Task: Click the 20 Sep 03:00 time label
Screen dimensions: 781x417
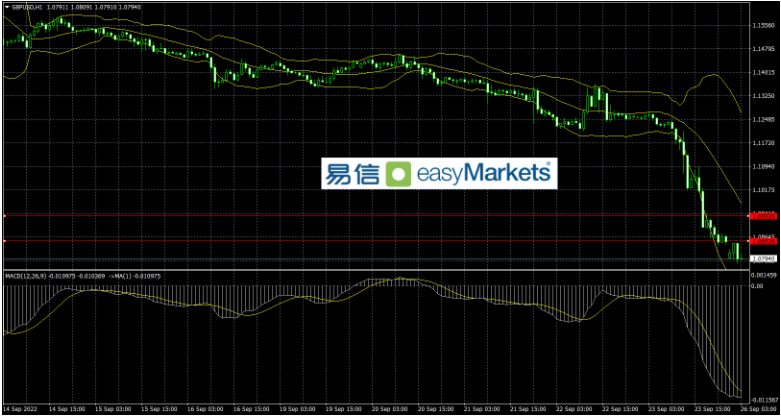Action: [x=392, y=407]
